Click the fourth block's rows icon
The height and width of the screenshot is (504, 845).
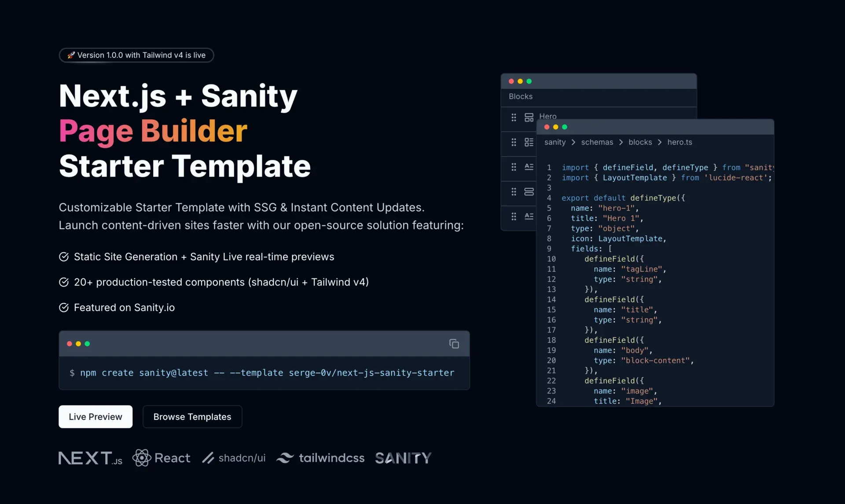[529, 191]
